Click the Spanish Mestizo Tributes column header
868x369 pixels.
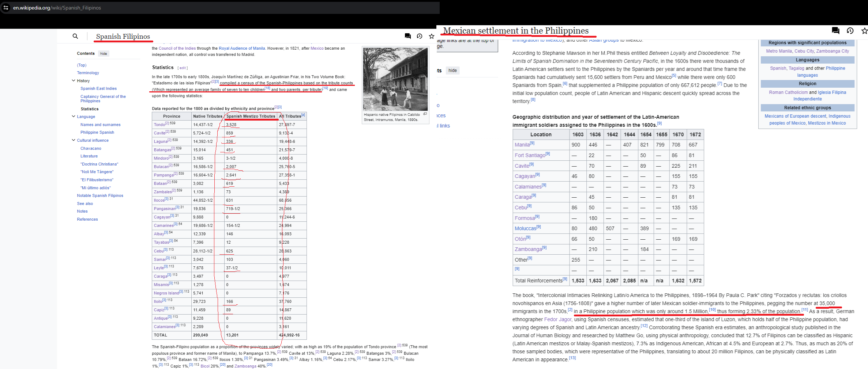(251, 116)
